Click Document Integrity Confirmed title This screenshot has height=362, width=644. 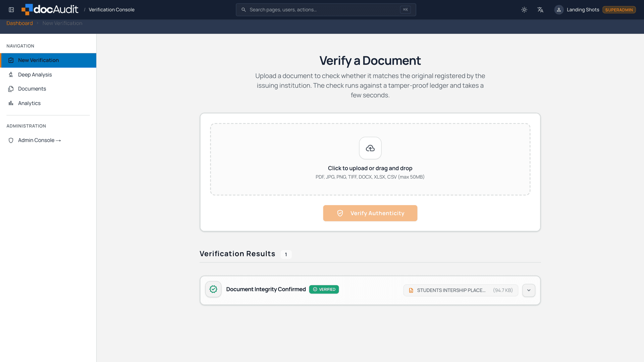click(266, 289)
